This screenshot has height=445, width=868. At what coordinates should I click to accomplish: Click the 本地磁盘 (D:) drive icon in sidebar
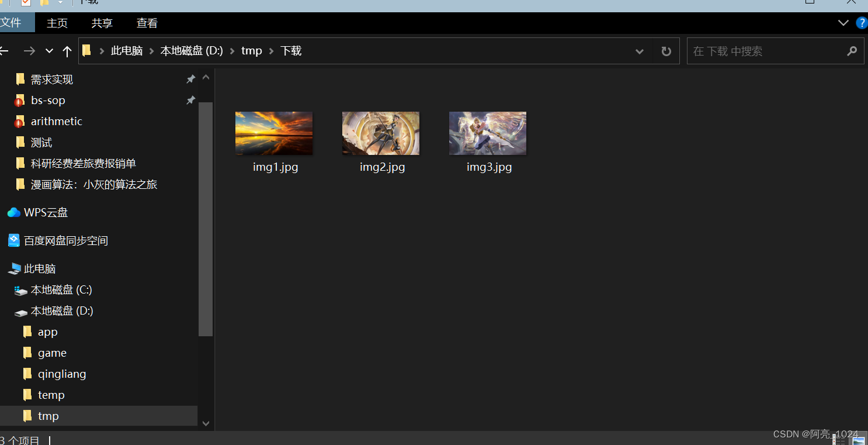pyautogui.click(x=21, y=312)
